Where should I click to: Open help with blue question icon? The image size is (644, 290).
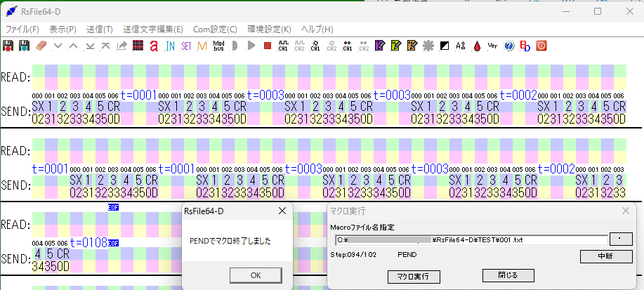coord(508,46)
